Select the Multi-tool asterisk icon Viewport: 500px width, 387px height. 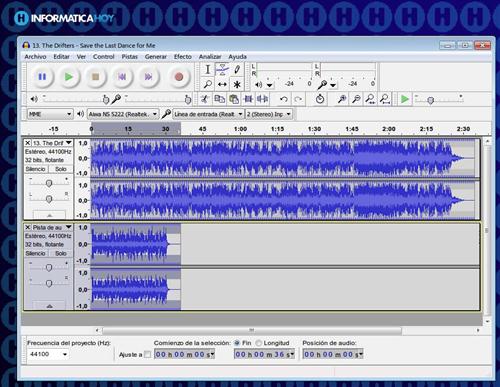click(x=237, y=84)
